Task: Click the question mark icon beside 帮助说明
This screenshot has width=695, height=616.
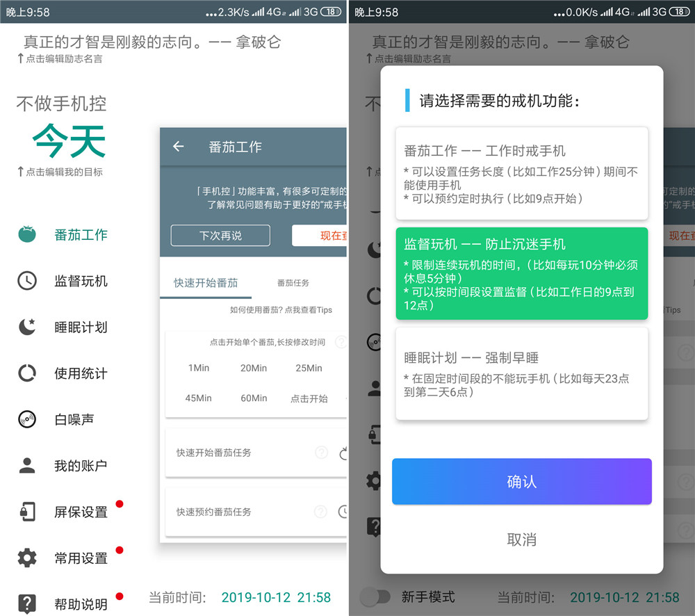Action: click(27, 603)
